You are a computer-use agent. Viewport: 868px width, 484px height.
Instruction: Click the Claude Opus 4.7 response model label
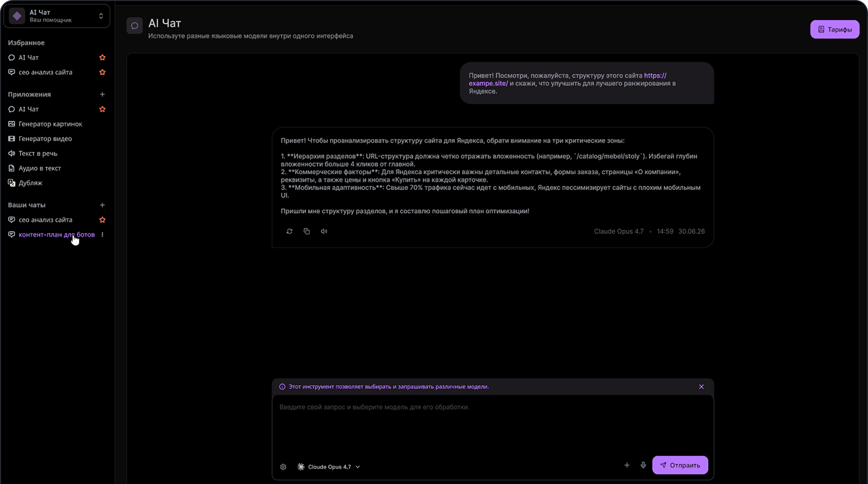click(x=619, y=231)
